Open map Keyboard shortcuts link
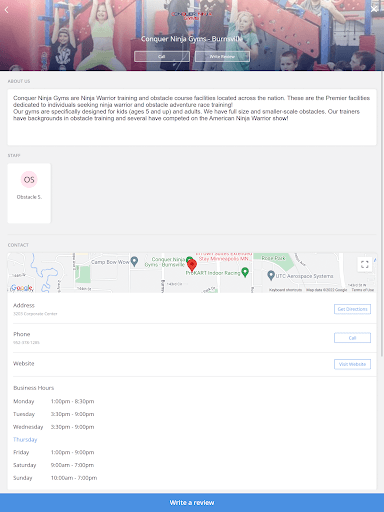 285,290
